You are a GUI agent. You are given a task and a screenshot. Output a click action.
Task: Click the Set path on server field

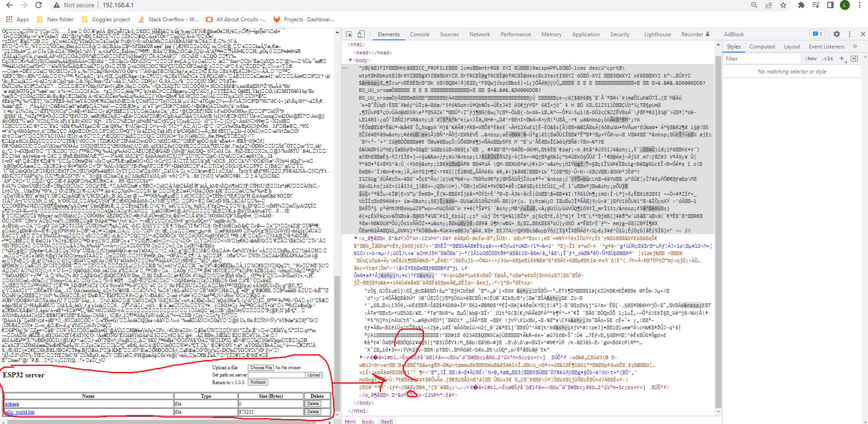pyautogui.click(x=276, y=375)
